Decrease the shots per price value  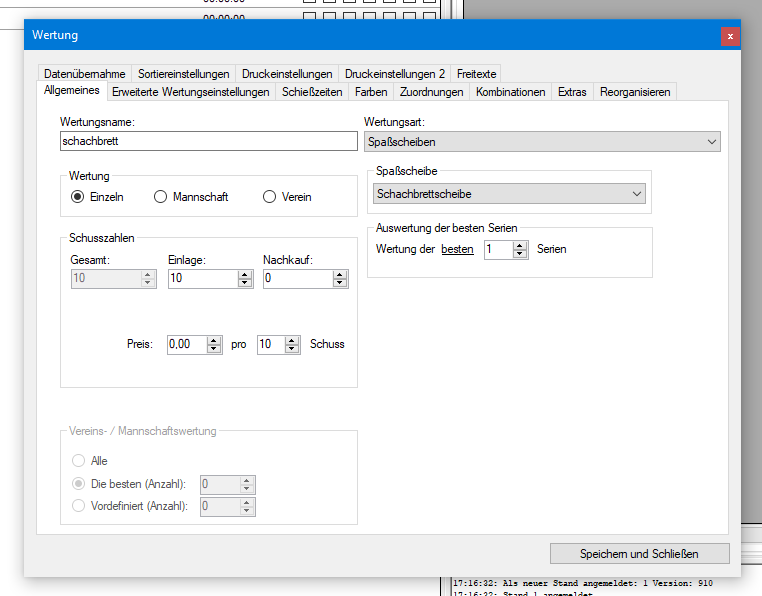(x=292, y=349)
